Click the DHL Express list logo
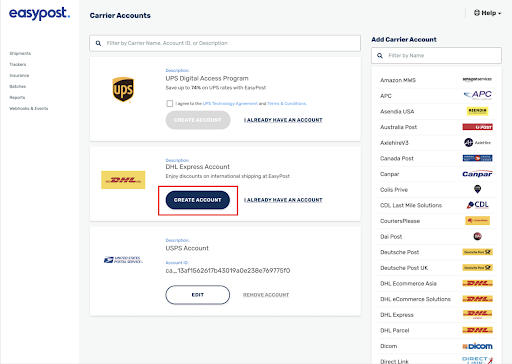 pyautogui.click(x=477, y=314)
